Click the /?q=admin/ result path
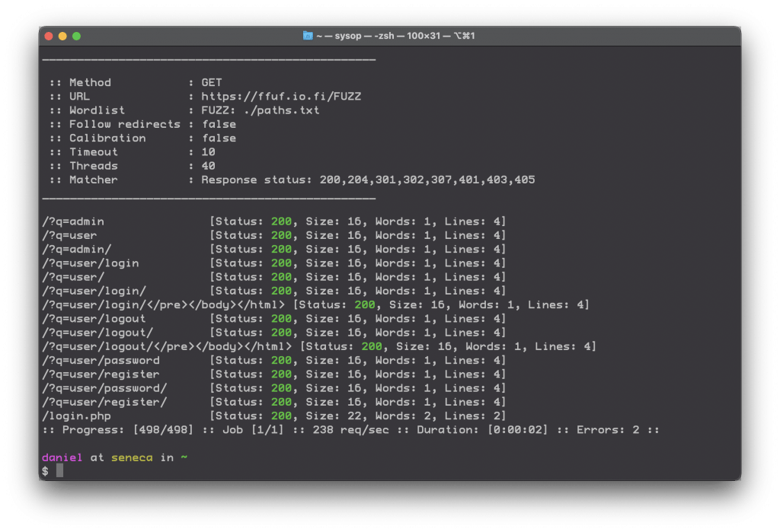780x532 pixels. click(77, 249)
